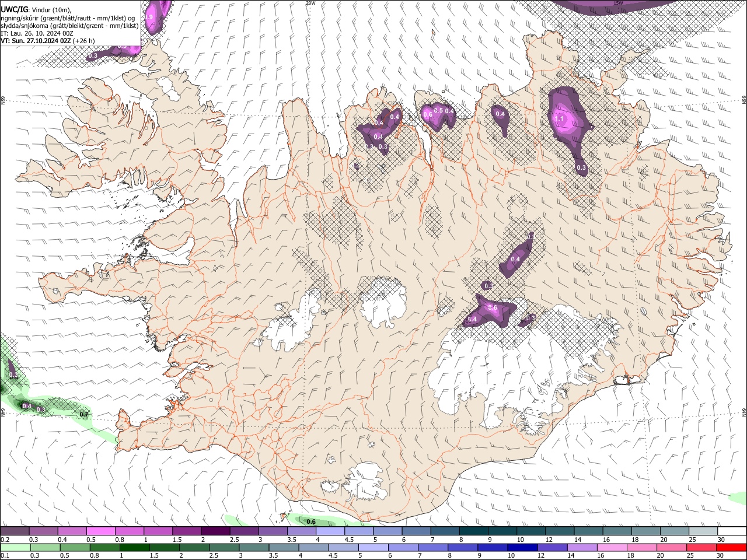Click the UWC/IG title text
The width and height of the screenshot is (747, 560).
13,9
